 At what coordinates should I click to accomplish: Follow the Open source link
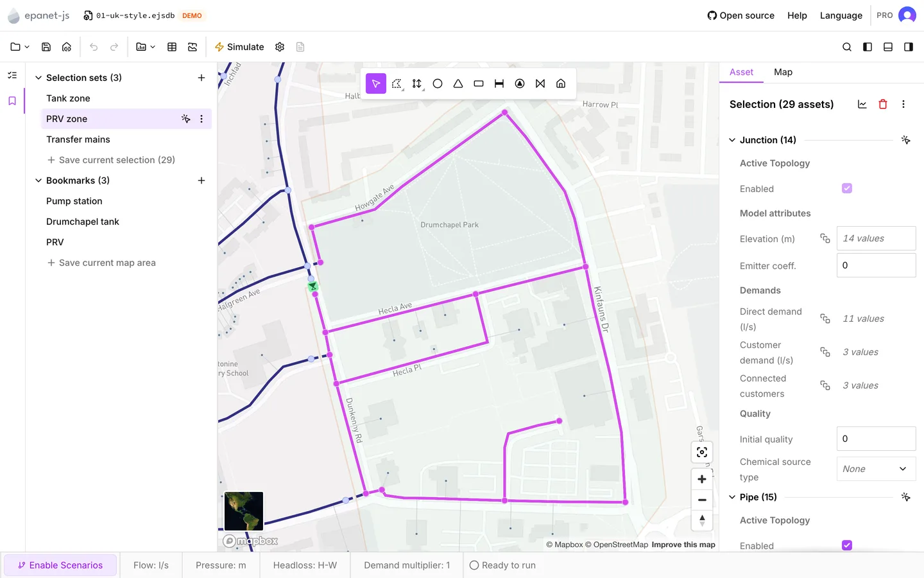tap(740, 15)
